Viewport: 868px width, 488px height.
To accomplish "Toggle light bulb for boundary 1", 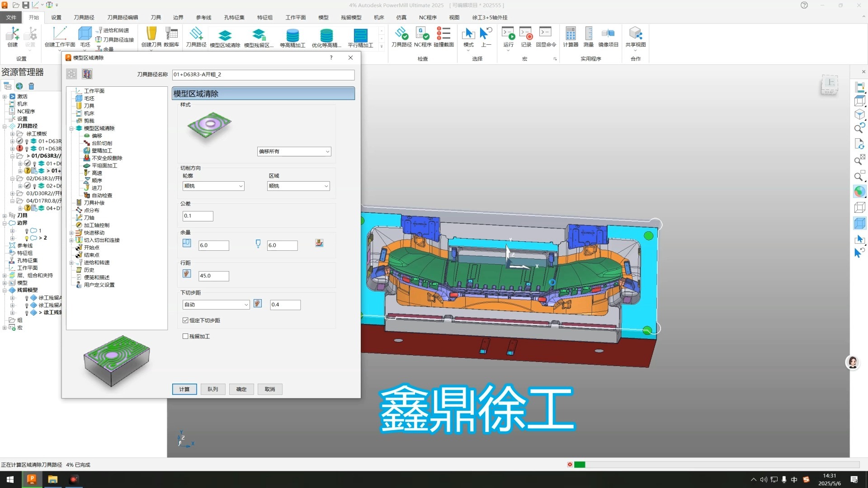I will click(27, 231).
